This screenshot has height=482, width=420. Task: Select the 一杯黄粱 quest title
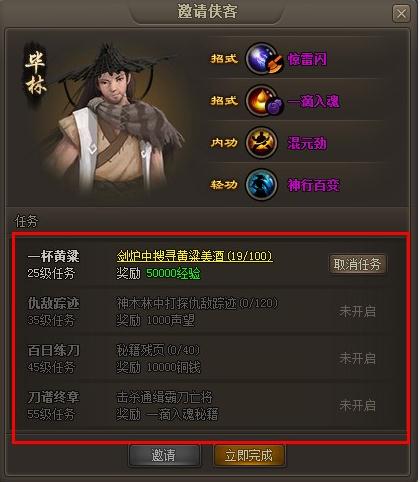click(54, 256)
